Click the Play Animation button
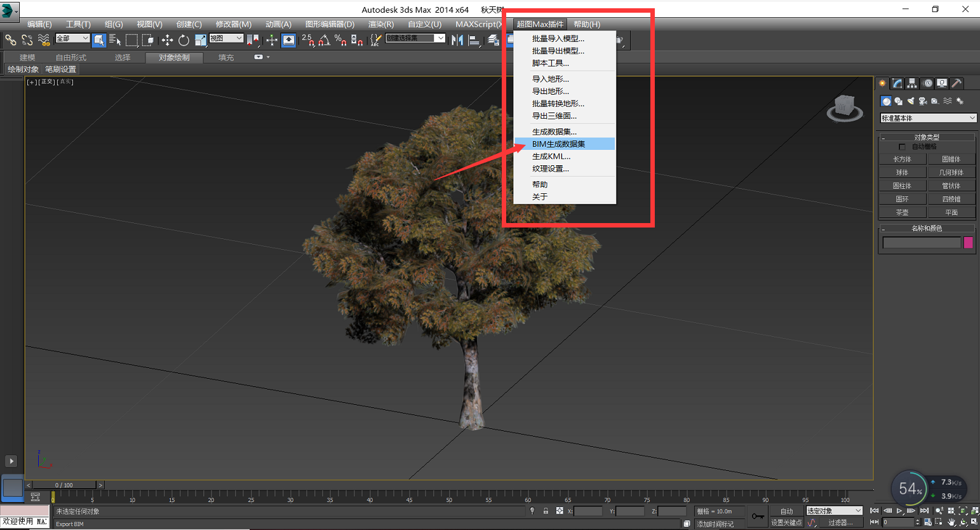 tap(899, 510)
